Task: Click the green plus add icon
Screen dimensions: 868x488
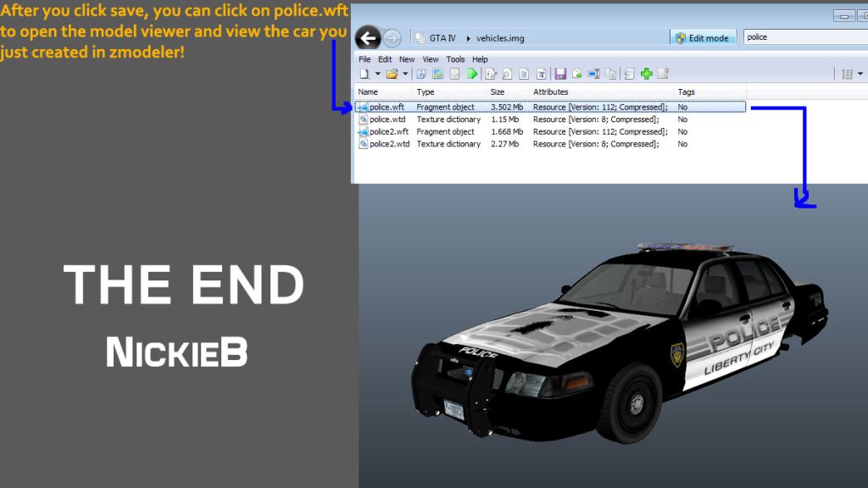Action: coord(646,74)
